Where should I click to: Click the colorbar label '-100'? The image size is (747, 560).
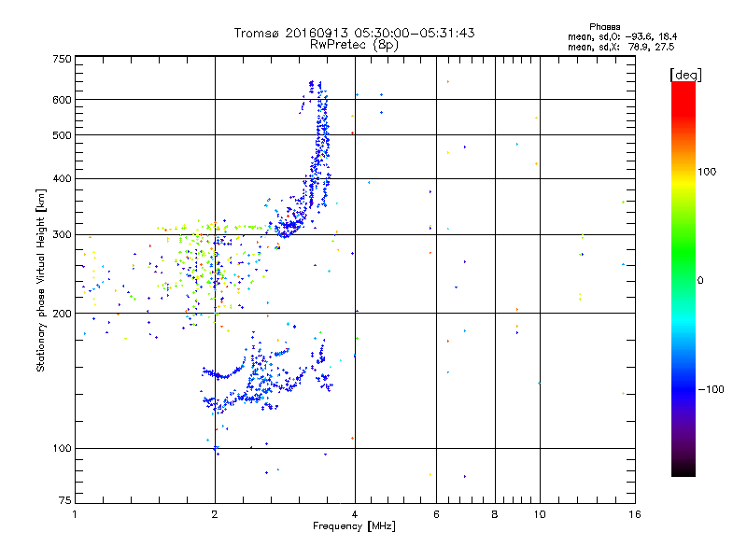[711, 389]
